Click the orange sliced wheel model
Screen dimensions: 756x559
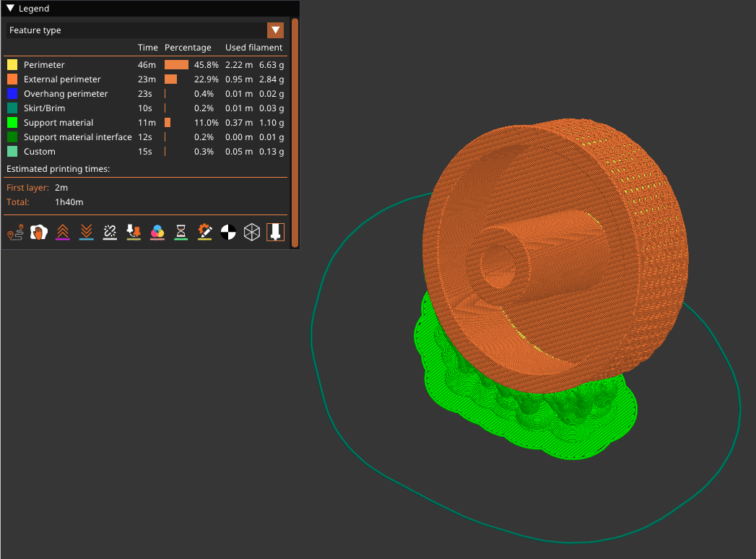click(x=555, y=256)
